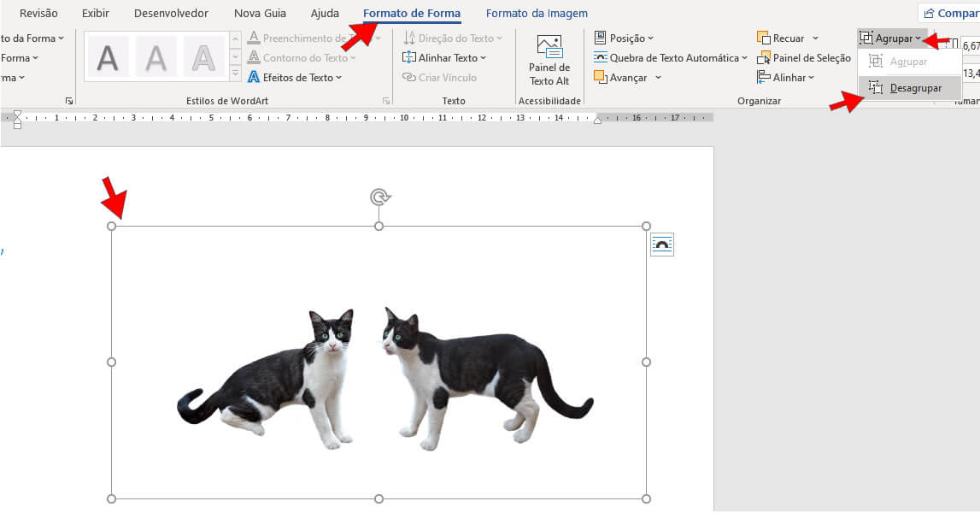Open the Ajuda tab
This screenshot has height=513, width=980.
tap(325, 13)
